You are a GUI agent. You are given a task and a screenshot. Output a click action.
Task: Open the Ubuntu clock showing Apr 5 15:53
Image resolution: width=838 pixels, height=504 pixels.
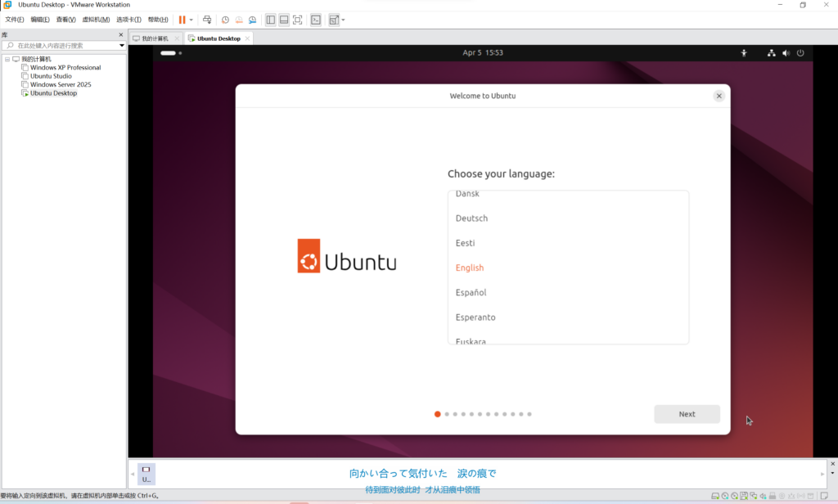483,53
